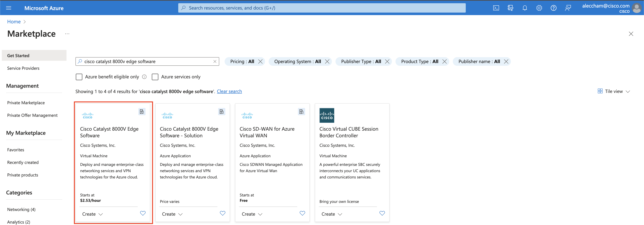The width and height of the screenshot is (644, 225).
Task: Open Cisco Catalyst 8000V Edge Software - Solution title
Action: (x=189, y=132)
